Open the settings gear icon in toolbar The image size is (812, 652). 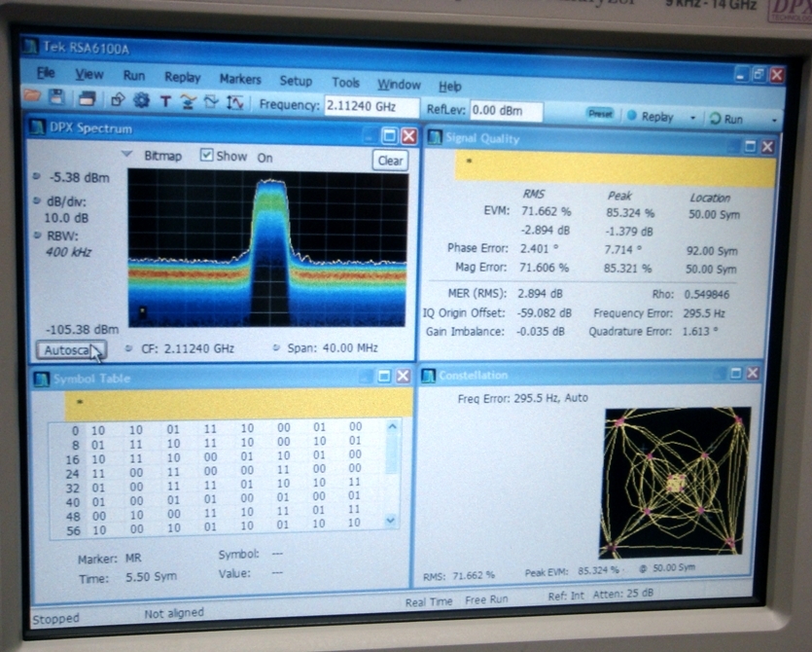point(141,100)
